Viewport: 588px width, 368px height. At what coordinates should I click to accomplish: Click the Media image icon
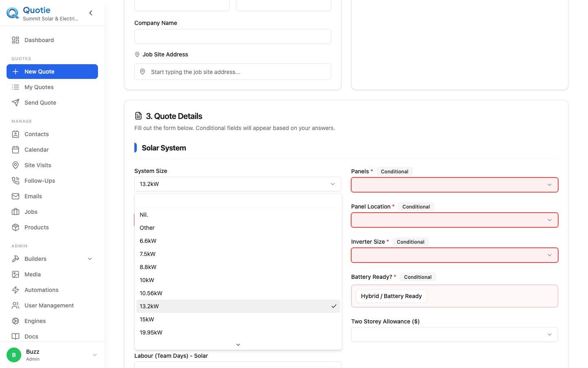[16, 274]
